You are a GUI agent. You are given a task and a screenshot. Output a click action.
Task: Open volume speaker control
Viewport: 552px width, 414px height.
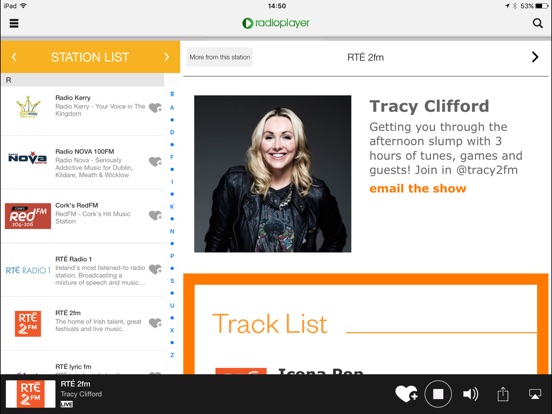coord(470,394)
